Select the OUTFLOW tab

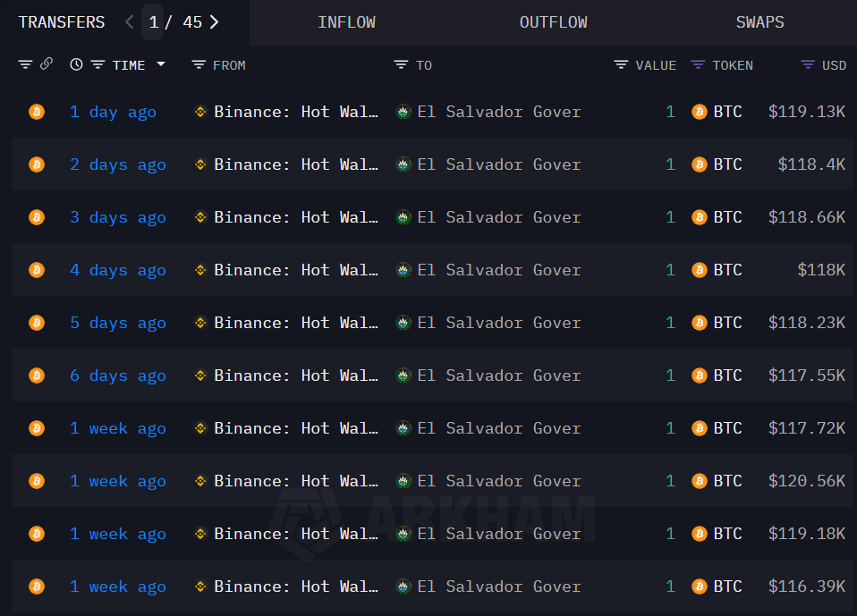pos(553,22)
